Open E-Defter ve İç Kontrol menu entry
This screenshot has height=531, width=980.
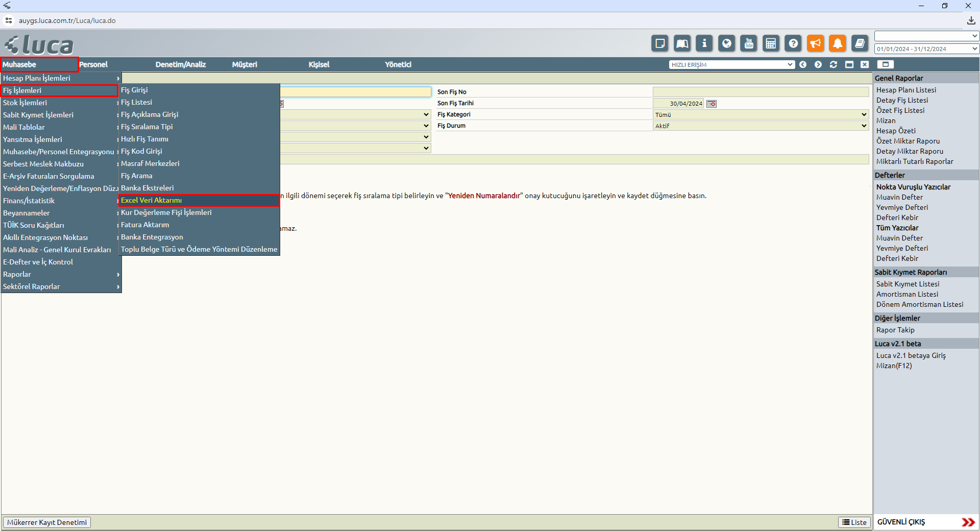[61, 262]
